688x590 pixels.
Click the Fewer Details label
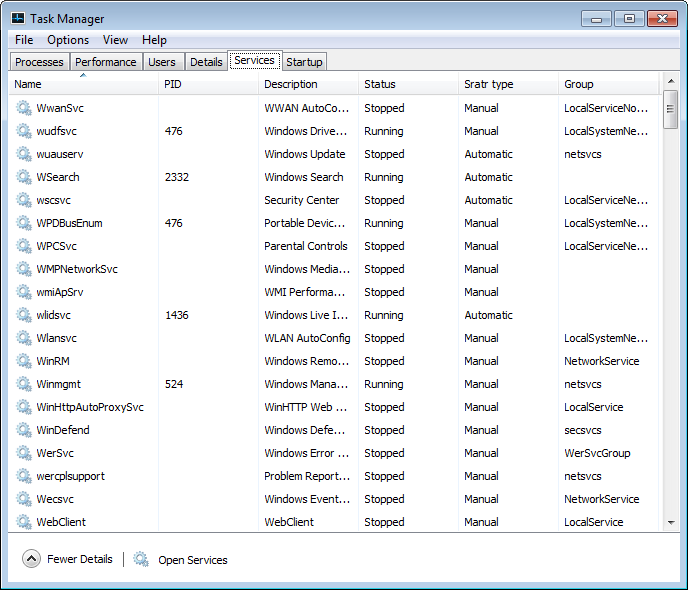[80, 559]
